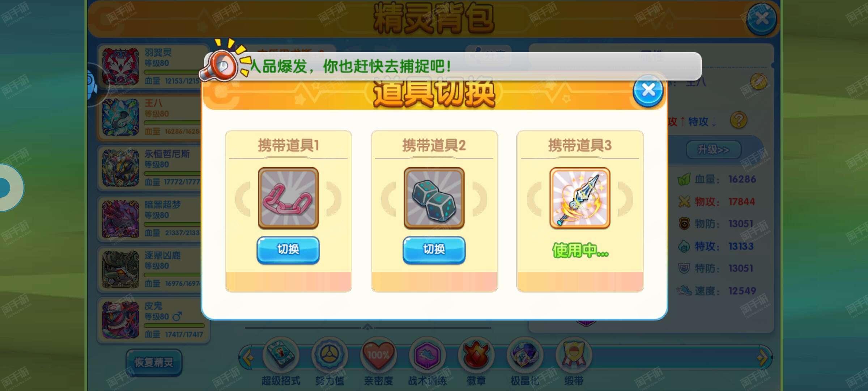
Task: Cycle 携带道具2 to previous item with left arrow
Action: pyautogui.click(x=389, y=199)
